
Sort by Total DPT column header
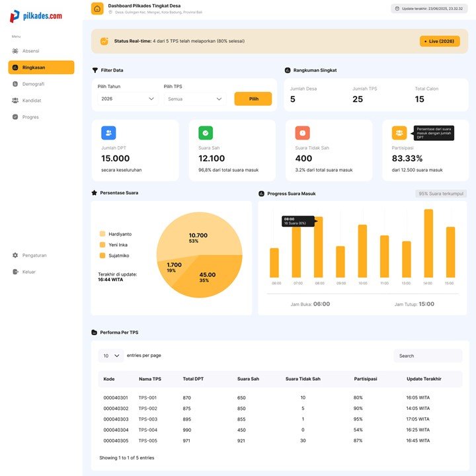point(193,379)
